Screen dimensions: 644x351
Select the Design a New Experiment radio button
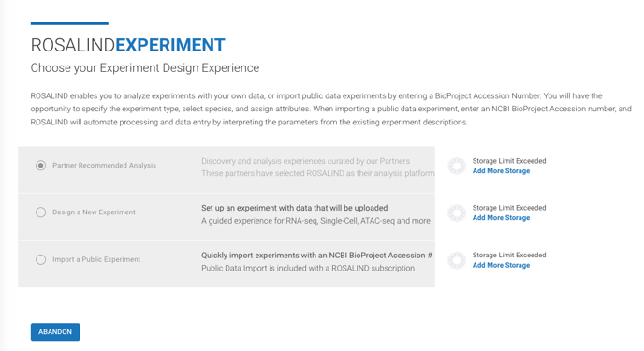point(40,212)
